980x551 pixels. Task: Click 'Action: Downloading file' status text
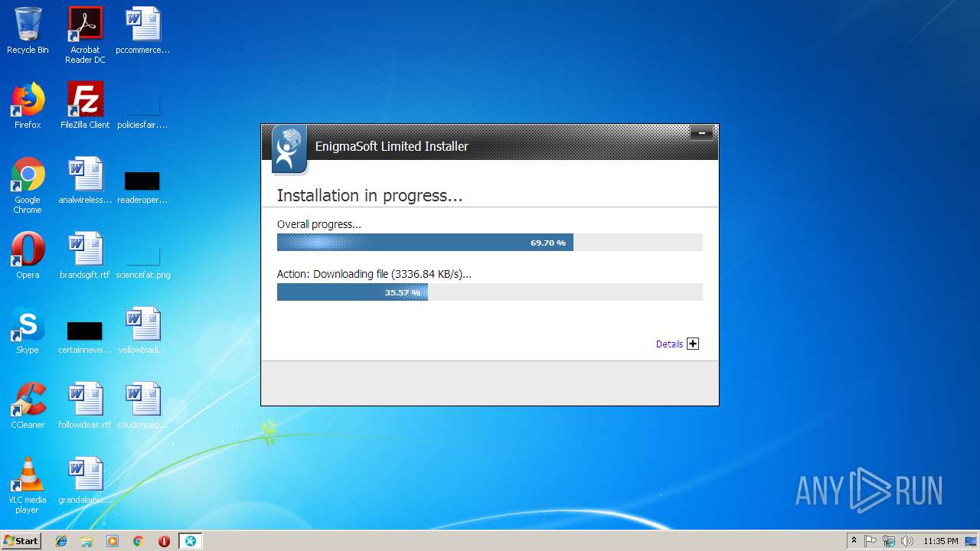coord(374,274)
